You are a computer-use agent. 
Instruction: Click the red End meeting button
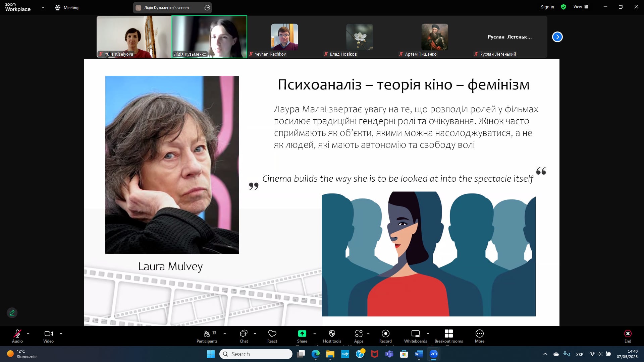click(628, 334)
